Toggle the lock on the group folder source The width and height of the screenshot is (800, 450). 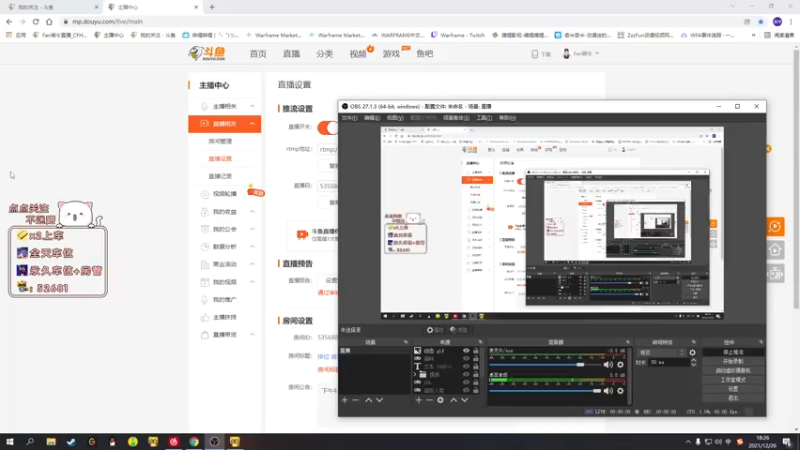click(476, 374)
